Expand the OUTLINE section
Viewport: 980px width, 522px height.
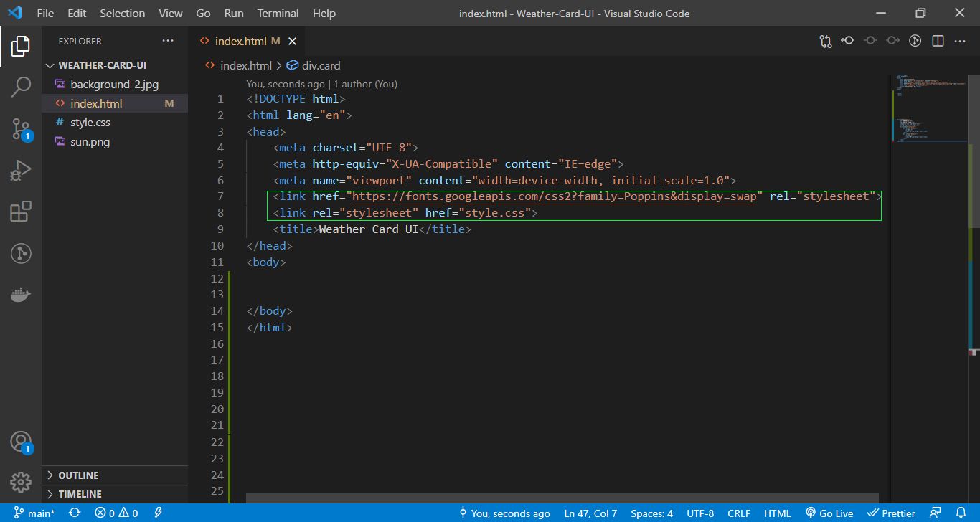pyautogui.click(x=115, y=475)
